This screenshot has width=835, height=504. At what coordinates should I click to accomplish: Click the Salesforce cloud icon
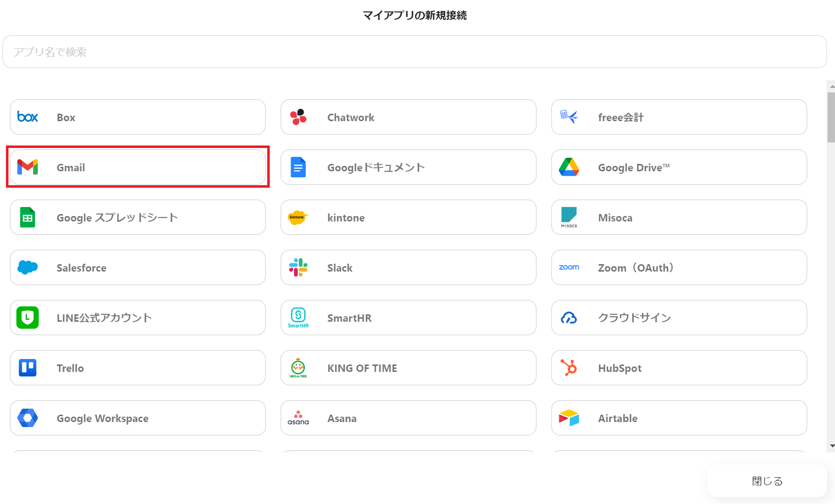click(x=27, y=267)
